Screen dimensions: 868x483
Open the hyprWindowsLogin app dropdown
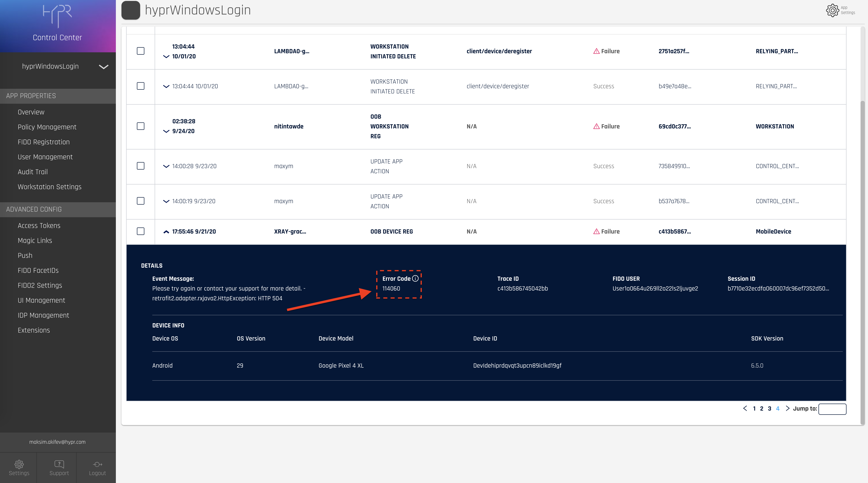coord(103,67)
